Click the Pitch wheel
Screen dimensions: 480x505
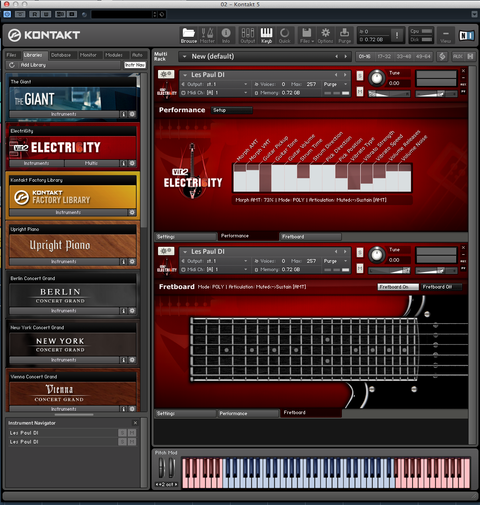162,468
